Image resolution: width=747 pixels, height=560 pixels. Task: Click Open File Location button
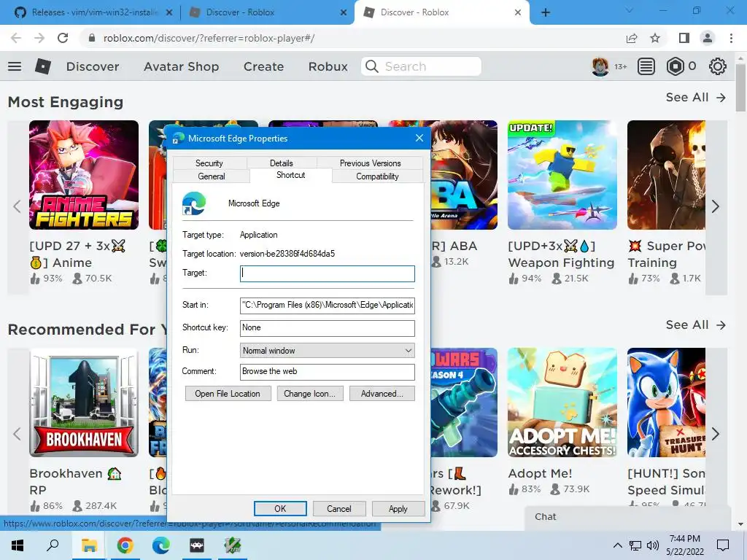pyautogui.click(x=228, y=393)
